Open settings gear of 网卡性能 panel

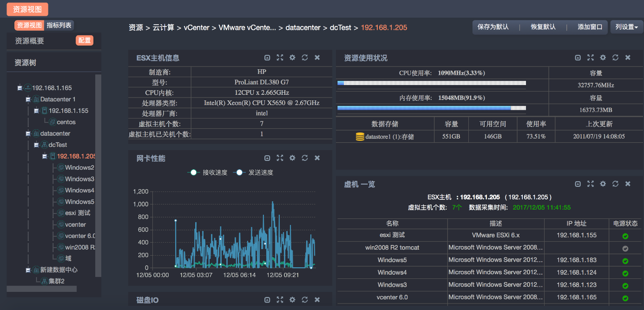pos(292,158)
